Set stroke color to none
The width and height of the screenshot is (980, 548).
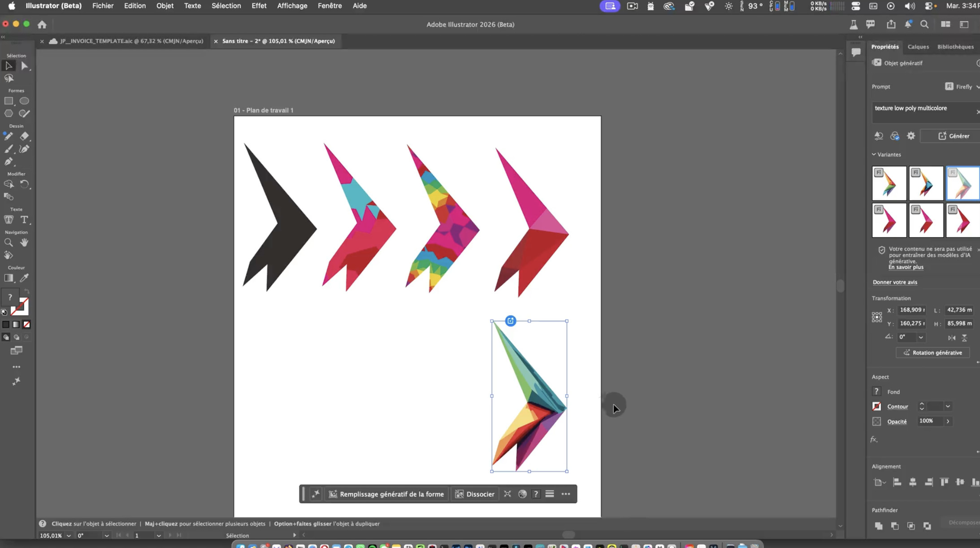26,324
